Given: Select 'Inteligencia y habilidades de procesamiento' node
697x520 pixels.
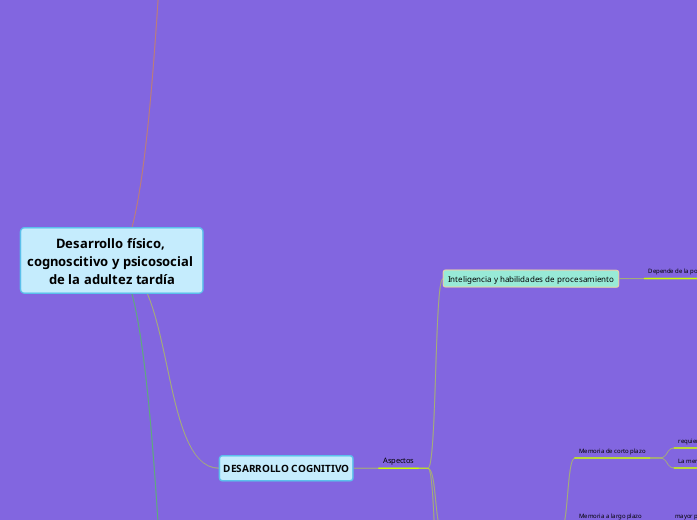Looking at the screenshot, I should click(530, 279).
